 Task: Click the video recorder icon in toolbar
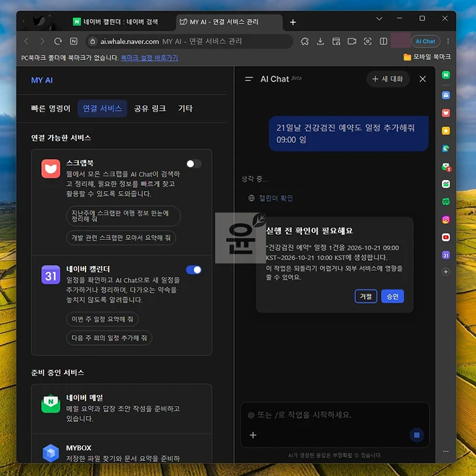(x=352, y=41)
